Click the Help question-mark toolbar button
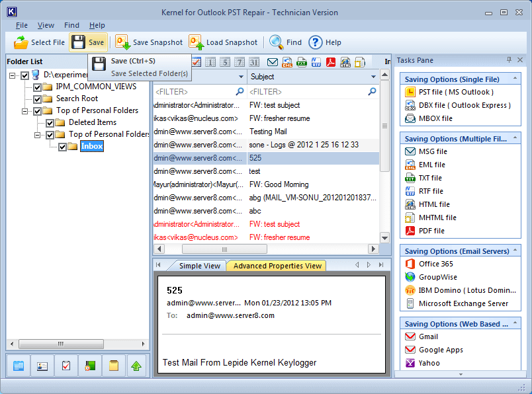This screenshot has height=394, width=532. pos(325,42)
